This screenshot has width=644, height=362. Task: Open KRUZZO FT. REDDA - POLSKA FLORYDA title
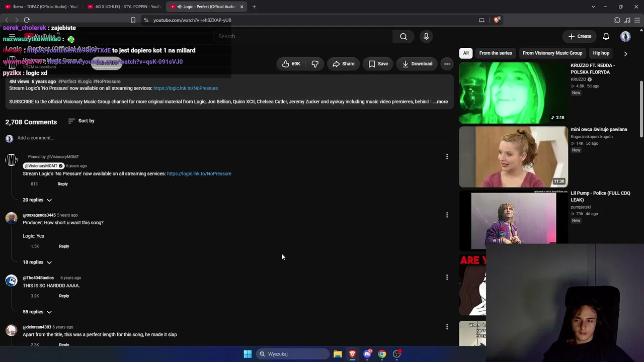point(593,69)
